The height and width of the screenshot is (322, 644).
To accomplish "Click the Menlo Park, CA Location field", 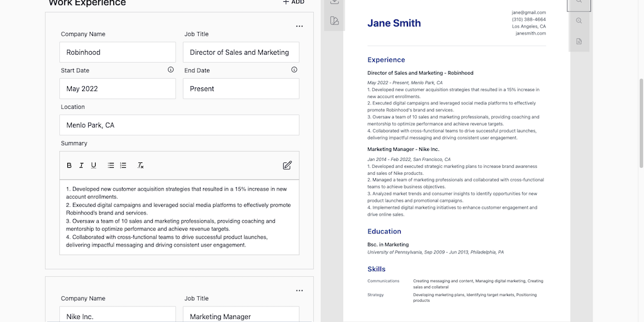I will [x=179, y=125].
